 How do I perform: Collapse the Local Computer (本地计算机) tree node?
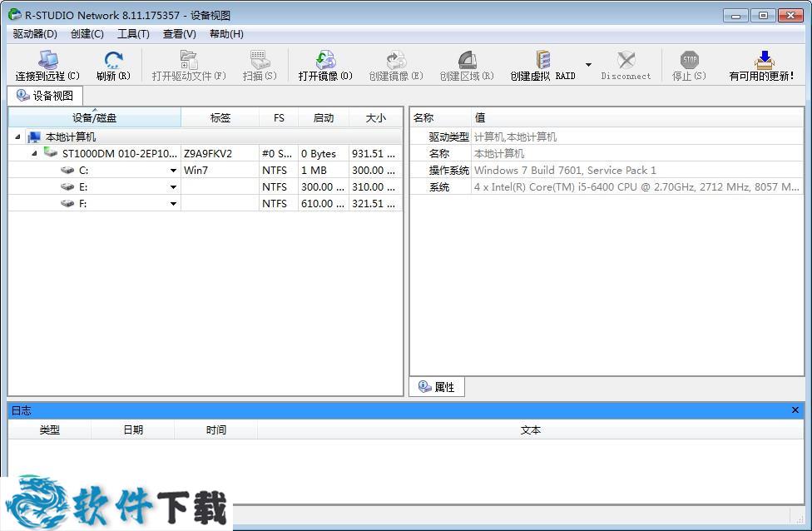point(18,137)
